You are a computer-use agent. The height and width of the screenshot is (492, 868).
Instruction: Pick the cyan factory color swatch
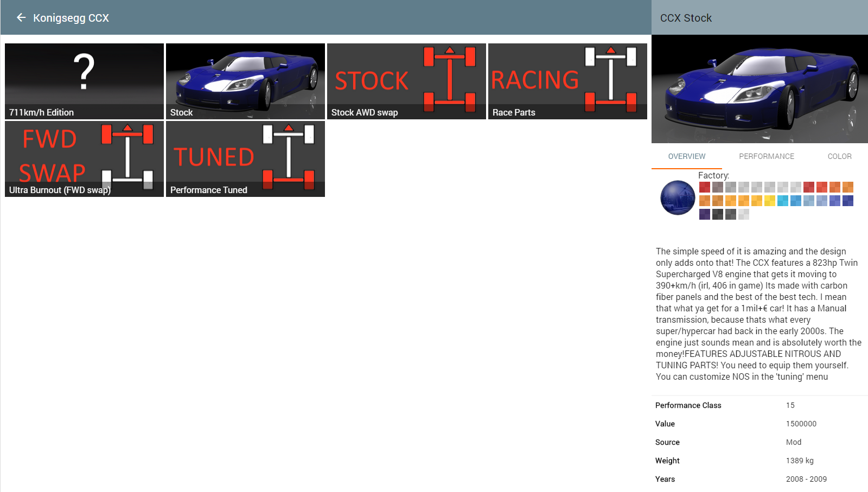(783, 201)
